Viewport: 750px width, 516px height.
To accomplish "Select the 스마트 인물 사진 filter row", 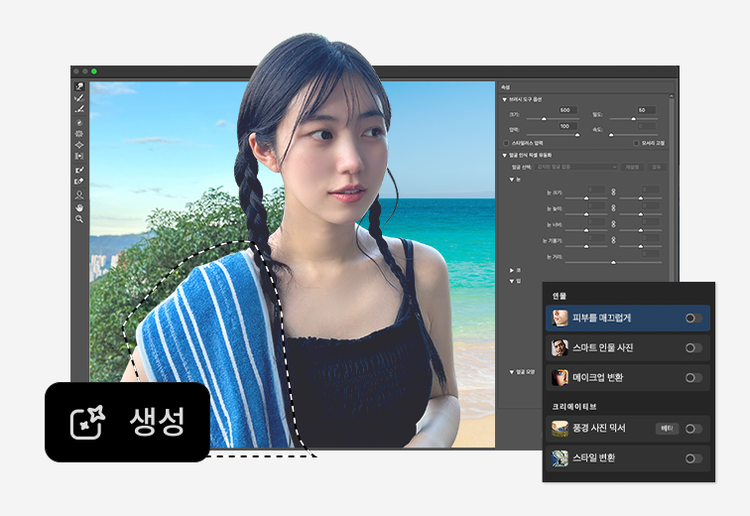I will pyautogui.click(x=628, y=348).
